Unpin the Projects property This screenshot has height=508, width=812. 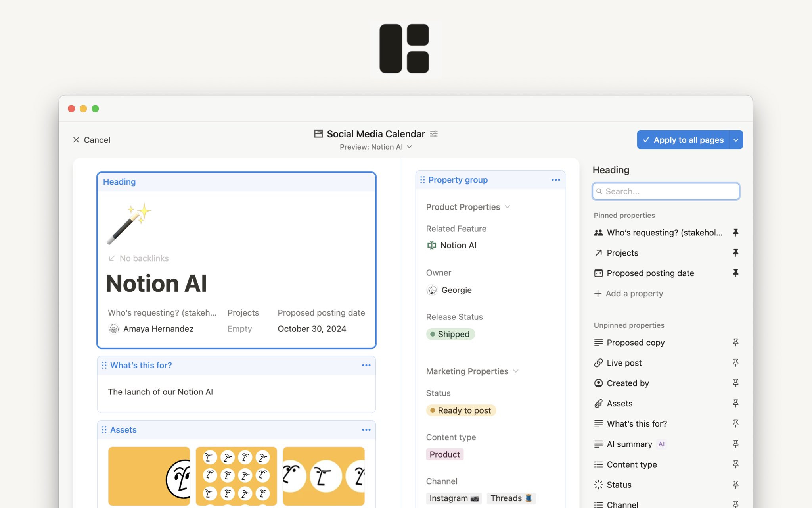(x=735, y=253)
